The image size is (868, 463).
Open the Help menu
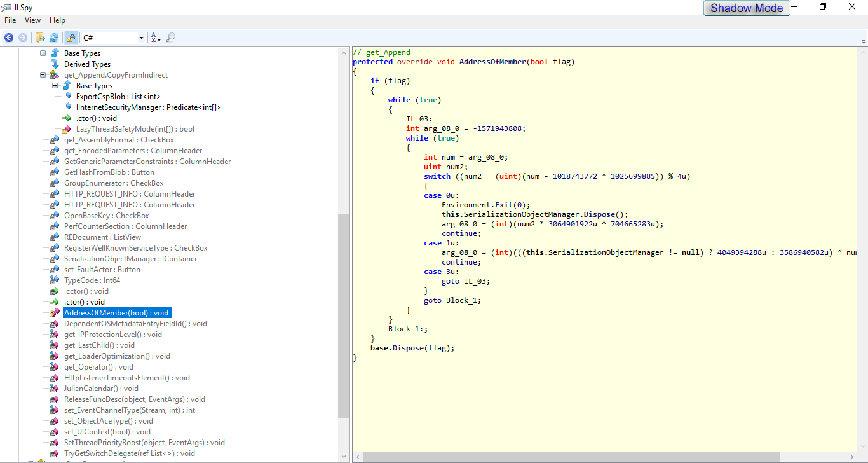click(x=57, y=20)
